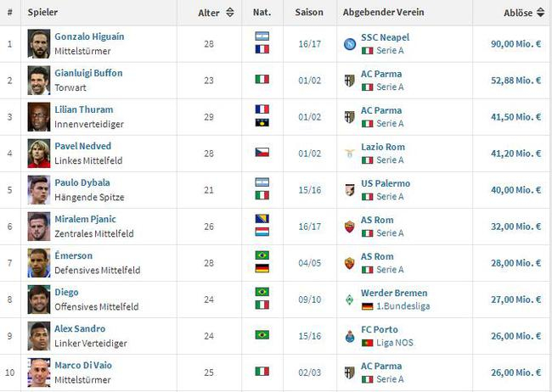The width and height of the screenshot is (552, 392).
Task: Click the Spieler column header
Action: pos(42,14)
